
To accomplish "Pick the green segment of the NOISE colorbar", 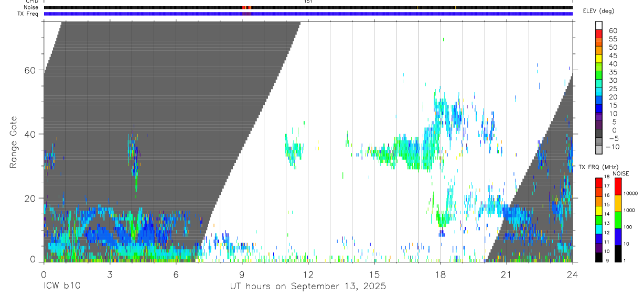I will click(x=618, y=220).
